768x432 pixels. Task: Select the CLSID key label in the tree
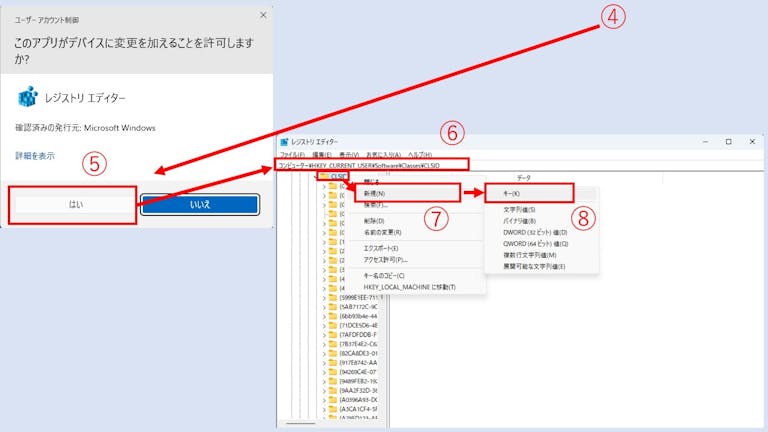(338, 176)
